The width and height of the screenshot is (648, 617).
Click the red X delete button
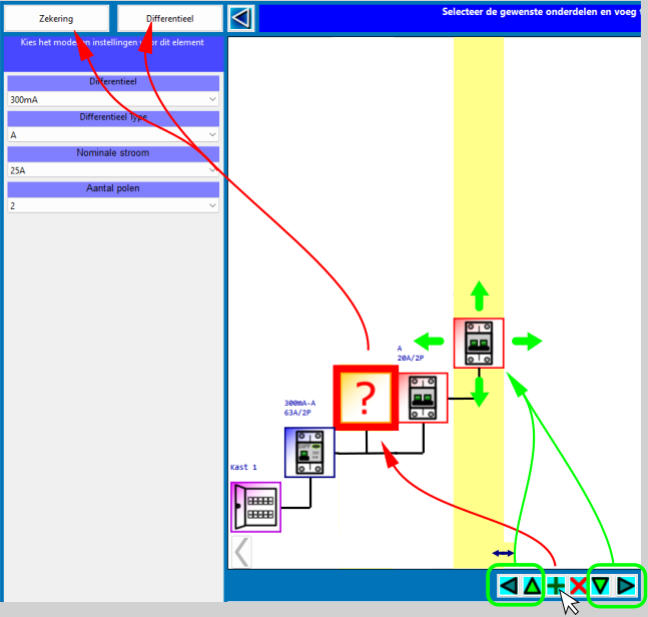pyautogui.click(x=577, y=586)
